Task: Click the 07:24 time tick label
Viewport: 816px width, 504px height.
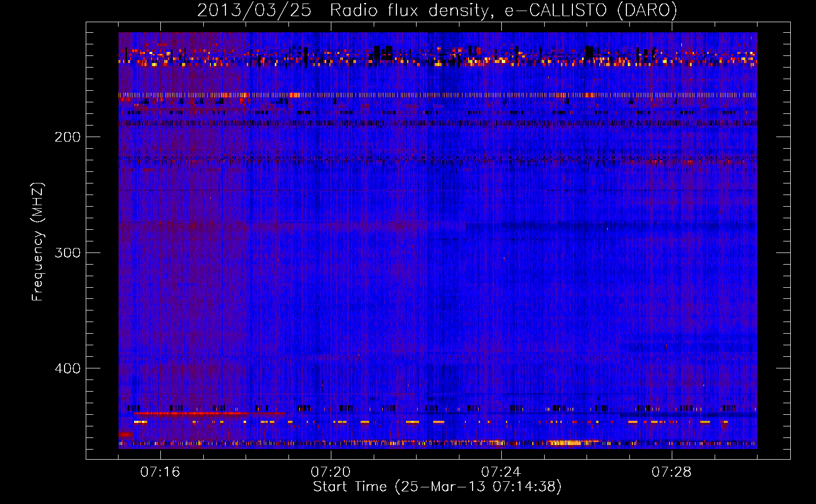Action: [x=501, y=472]
